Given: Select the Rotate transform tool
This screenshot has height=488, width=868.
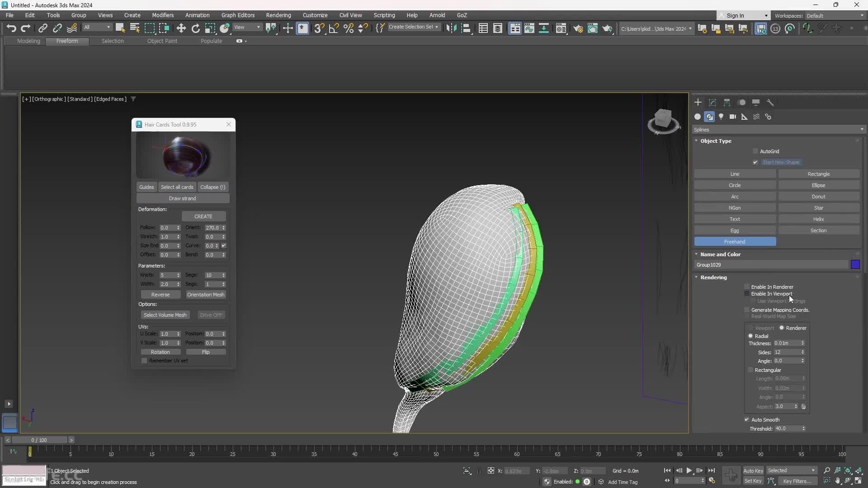Looking at the screenshot, I should coord(195,28).
